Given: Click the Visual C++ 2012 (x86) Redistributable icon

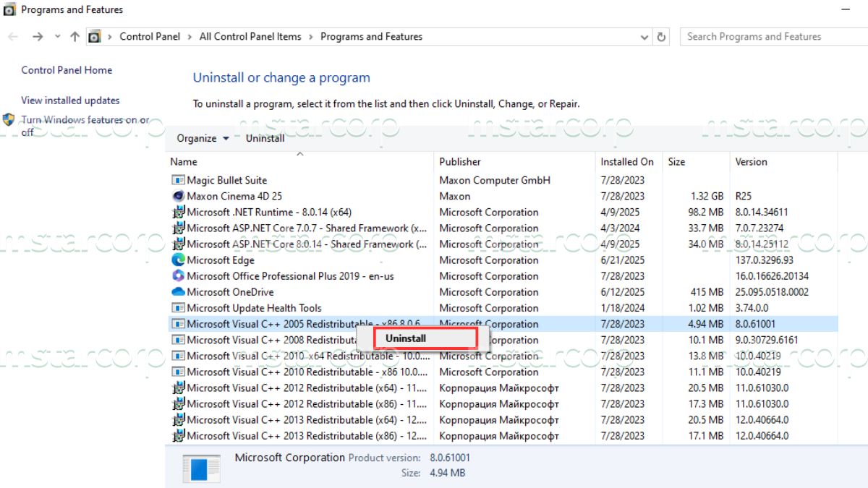Looking at the screenshot, I should [x=178, y=404].
